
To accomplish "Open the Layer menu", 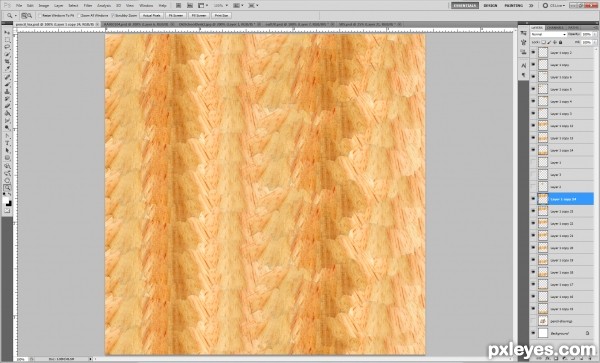I will pos(59,5).
